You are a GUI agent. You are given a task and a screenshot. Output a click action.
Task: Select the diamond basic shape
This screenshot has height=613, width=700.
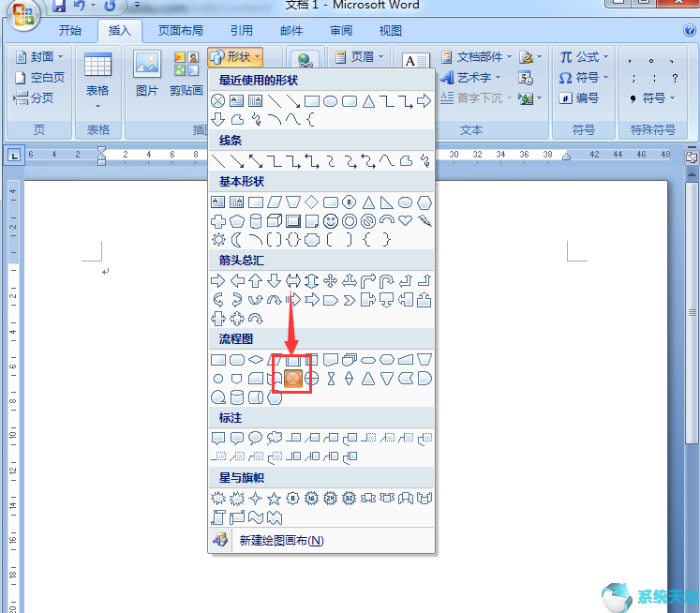point(311,202)
